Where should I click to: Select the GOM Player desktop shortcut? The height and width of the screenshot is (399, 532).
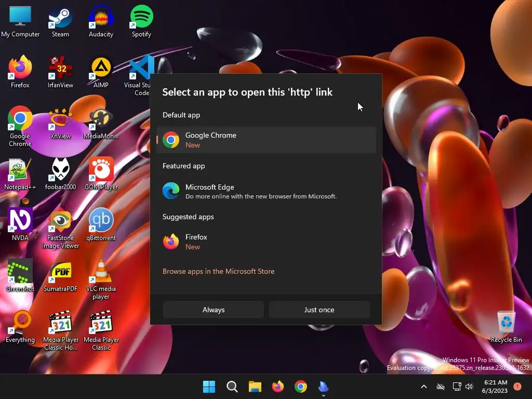101,175
